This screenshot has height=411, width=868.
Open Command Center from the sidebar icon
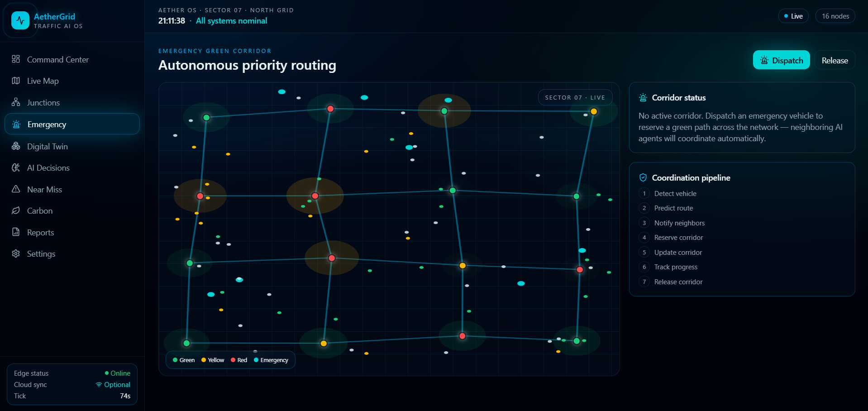click(x=16, y=59)
